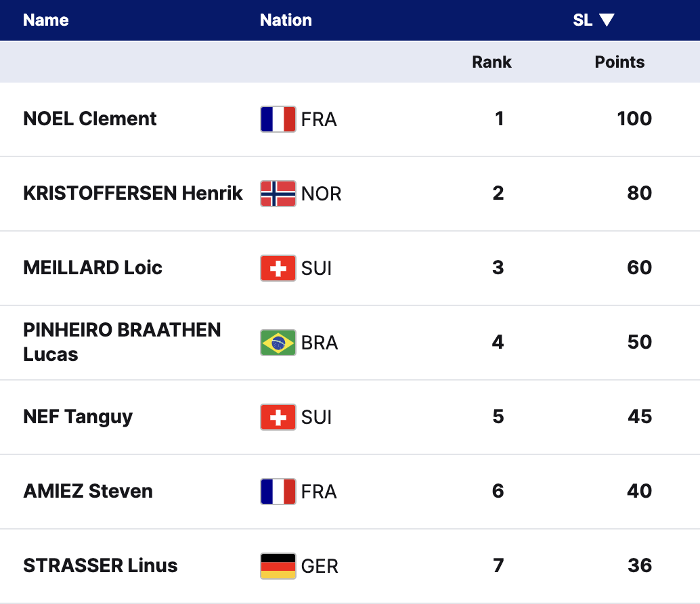Click the Rank sub-header
Image resolution: width=700 pixels, height=604 pixels.
click(x=491, y=62)
